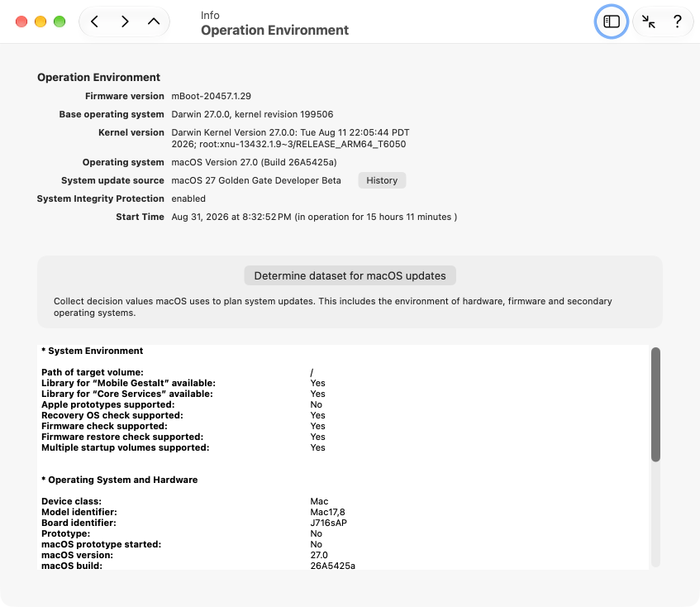
Task: Click the compact window arrows icon
Action: [x=648, y=22]
